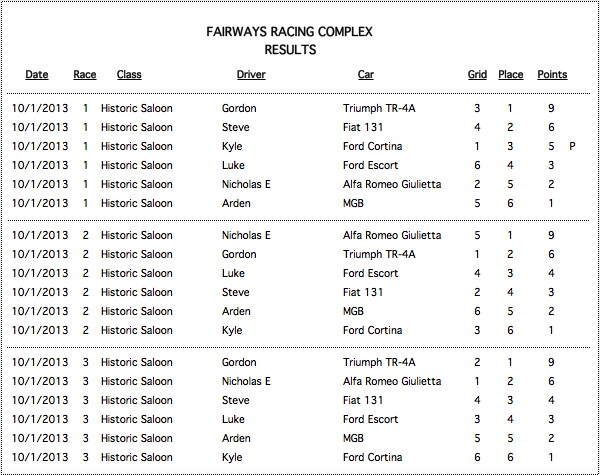Click Triumph TR-4A in race 1
The width and height of the screenshot is (600, 475).
click(379, 108)
